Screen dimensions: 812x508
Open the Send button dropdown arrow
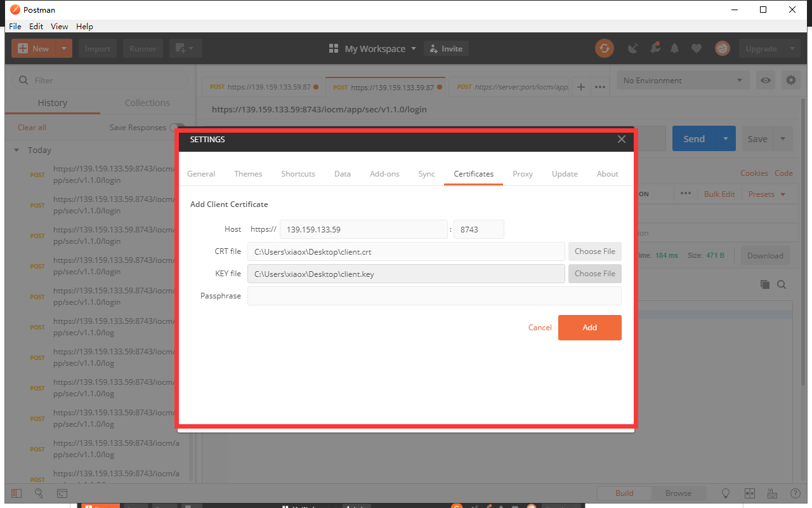[726, 139]
